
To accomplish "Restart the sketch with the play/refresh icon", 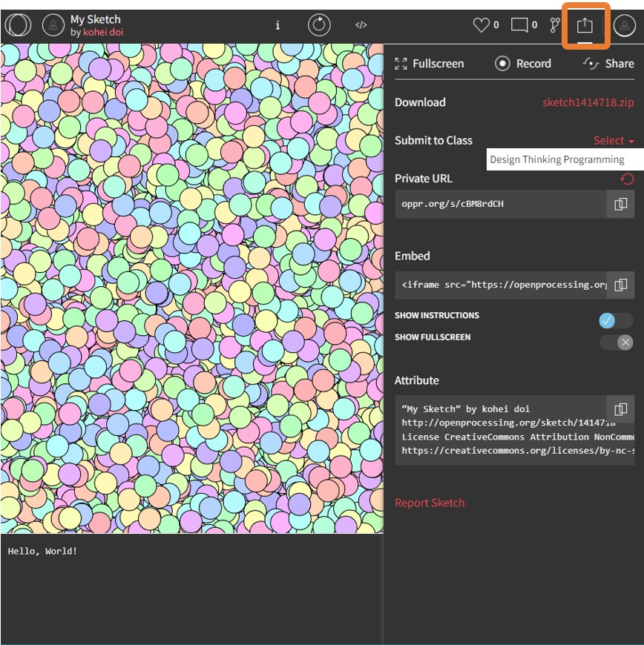I will [x=319, y=25].
